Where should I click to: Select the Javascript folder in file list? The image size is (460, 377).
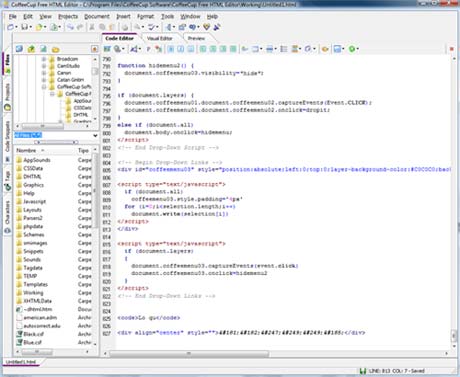35,202
